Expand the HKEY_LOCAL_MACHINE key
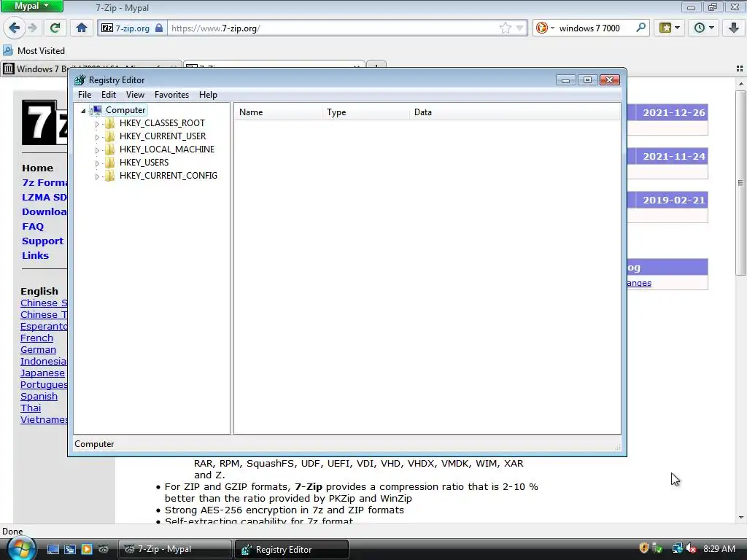Viewport: 747px width, 560px height. coord(97,150)
